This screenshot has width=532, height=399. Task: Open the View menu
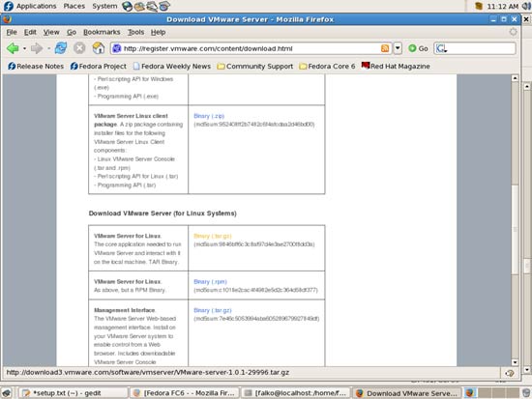pos(51,32)
